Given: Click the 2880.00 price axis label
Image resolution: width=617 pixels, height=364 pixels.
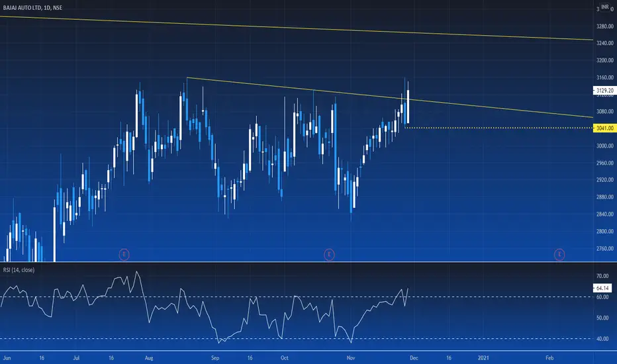Looking at the screenshot, I should click(x=605, y=197).
